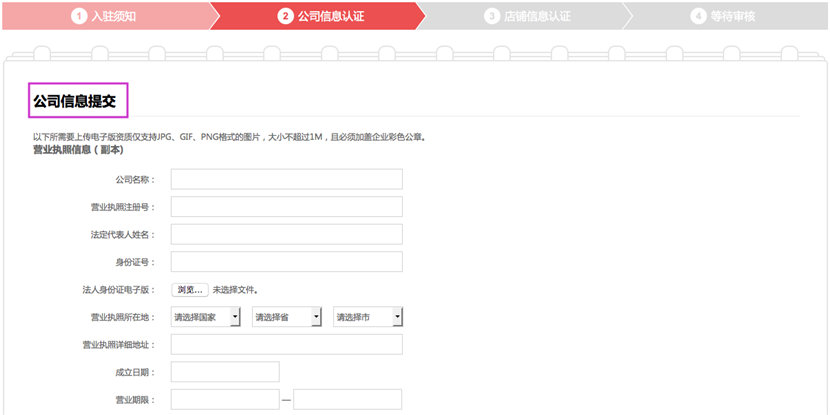Go to the 入驻须知 step tab
Viewport: 830px width, 415px height.
click(x=106, y=16)
